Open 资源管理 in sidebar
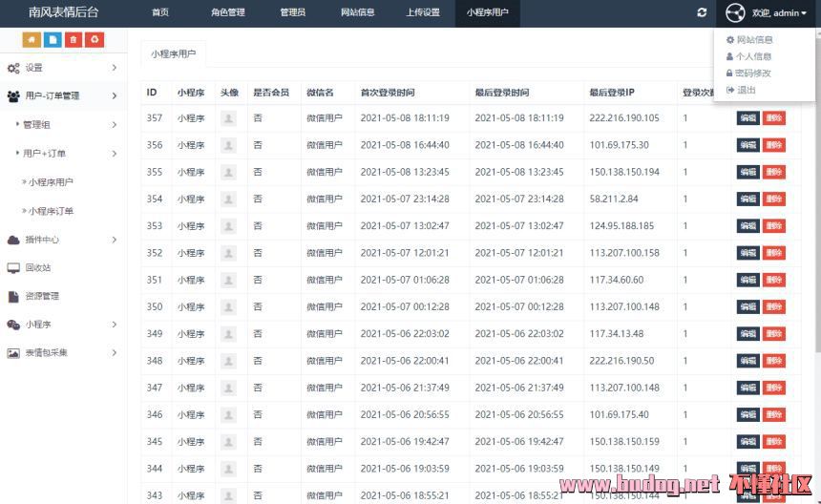Image resolution: width=821 pixels, height=504 pixels. coord(42,296)
